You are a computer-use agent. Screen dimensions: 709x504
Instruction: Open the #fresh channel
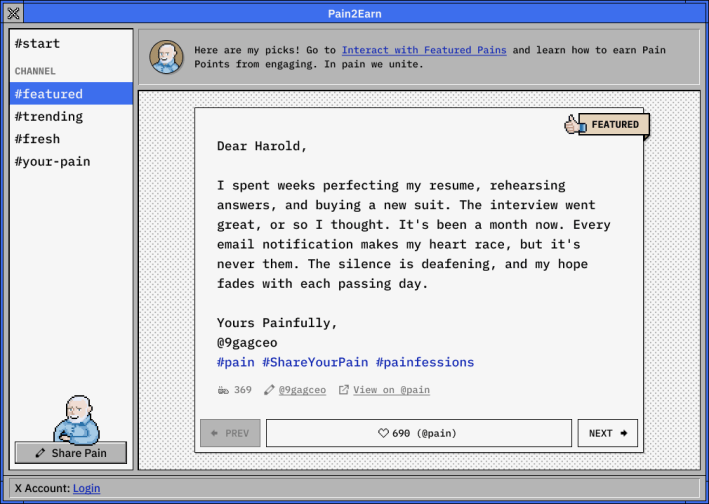pos(37,139)
